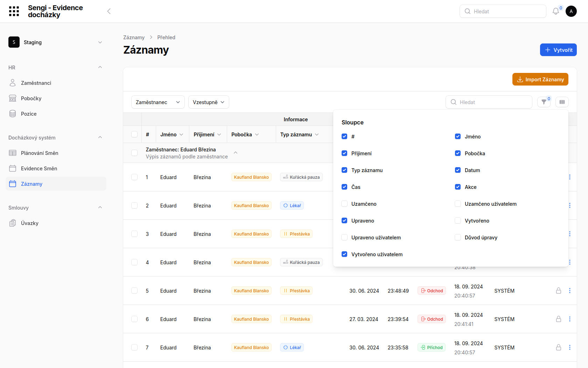The width and height of the screenshot is (588, 368).
Task: Click the Import Záznamy button
Action: [x=540, y=79]
